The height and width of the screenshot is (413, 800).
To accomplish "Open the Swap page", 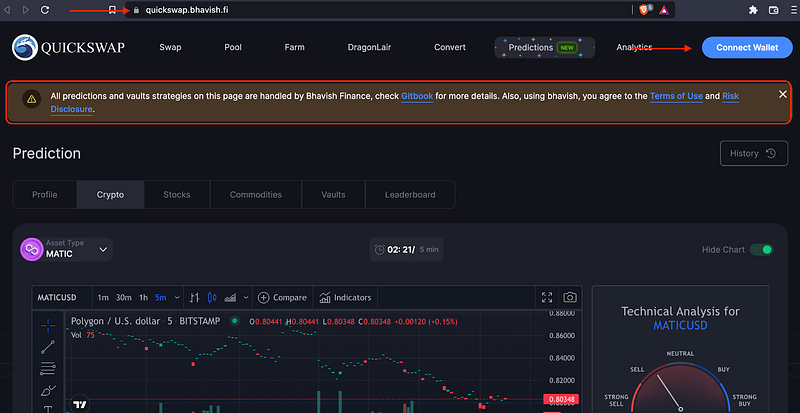I will pyautogui.click(x=170, y=47).
